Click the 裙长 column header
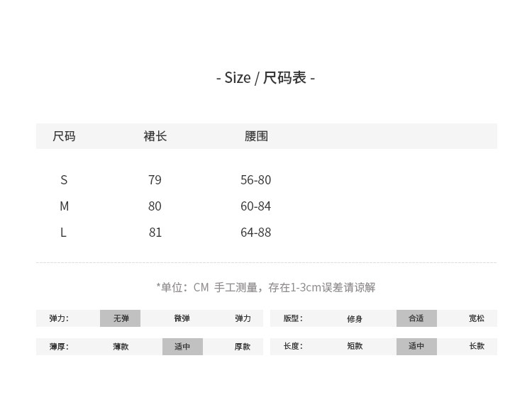The width and height of the screenshot is (532, 402). coord(155,136)
